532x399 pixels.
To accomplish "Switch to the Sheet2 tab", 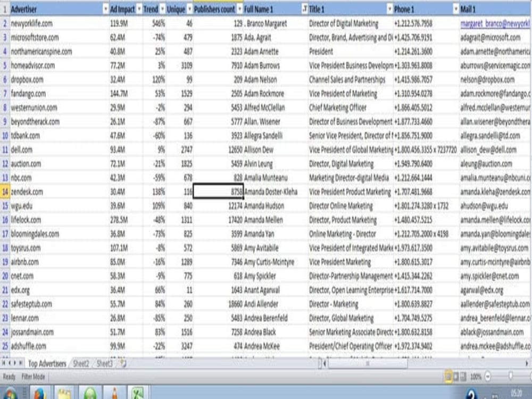I will pos(81,363).
